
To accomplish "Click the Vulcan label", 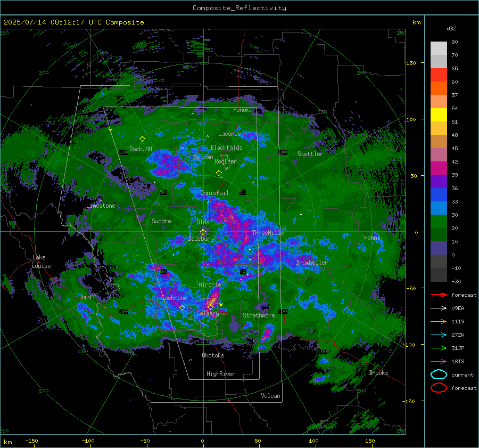I will coord(271,396).
